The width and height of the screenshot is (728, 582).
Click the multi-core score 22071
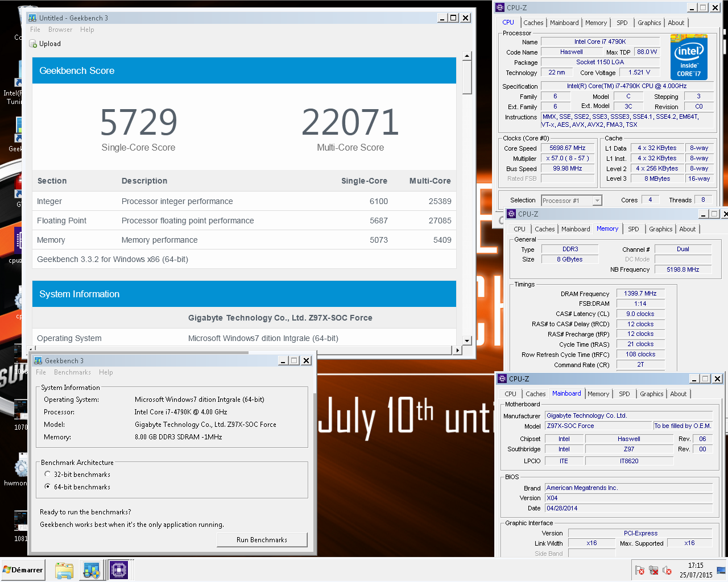click(350, 122)
